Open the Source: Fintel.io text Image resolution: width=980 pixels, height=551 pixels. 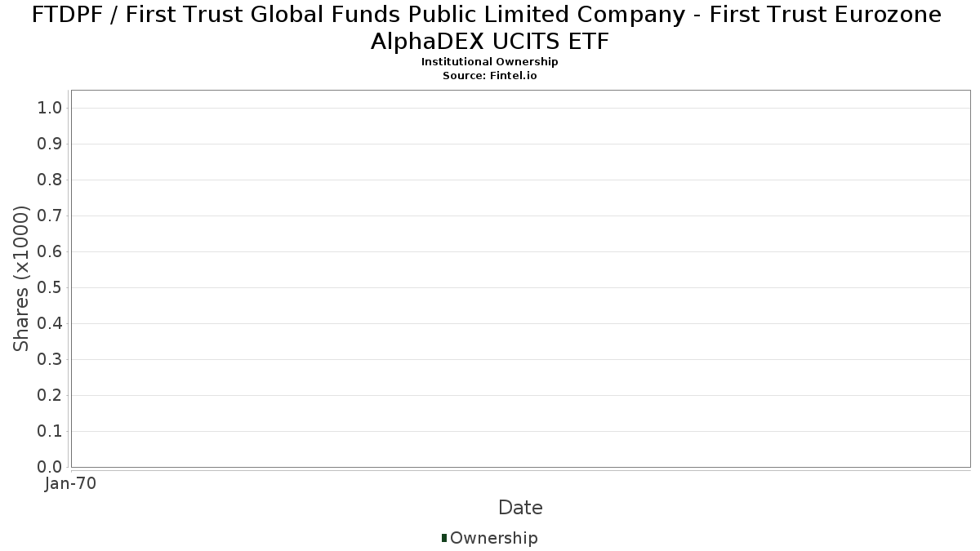click(490, 75)
